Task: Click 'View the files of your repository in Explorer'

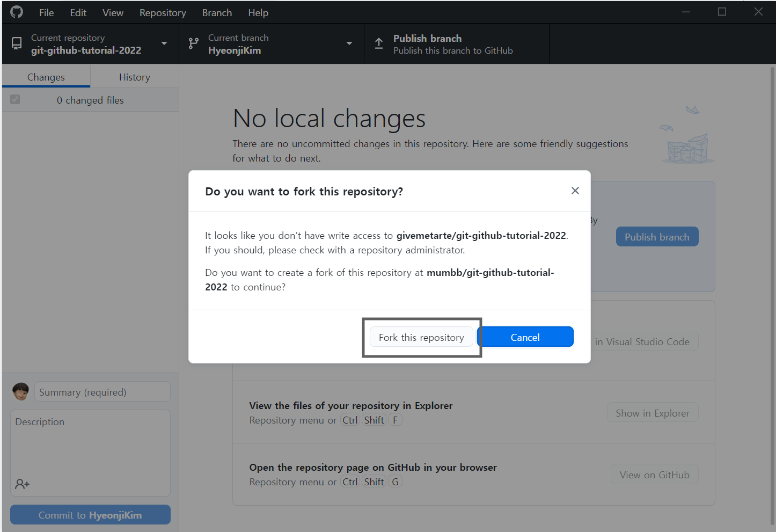Action: click(x=351, y=405)
